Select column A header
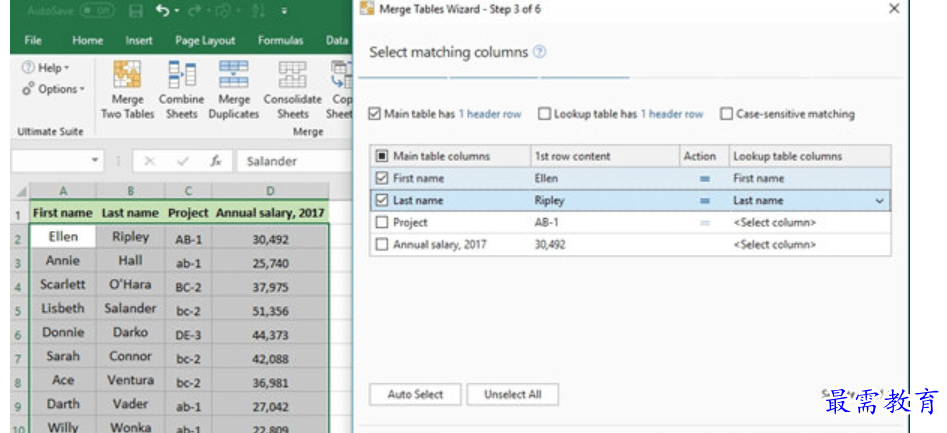The width and height of the screenshot is (947, 433). (x=63, y=191)
